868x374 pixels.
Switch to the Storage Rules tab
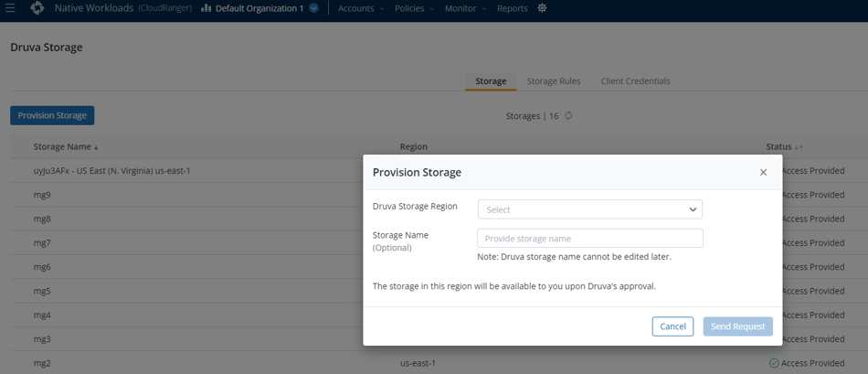554,80
